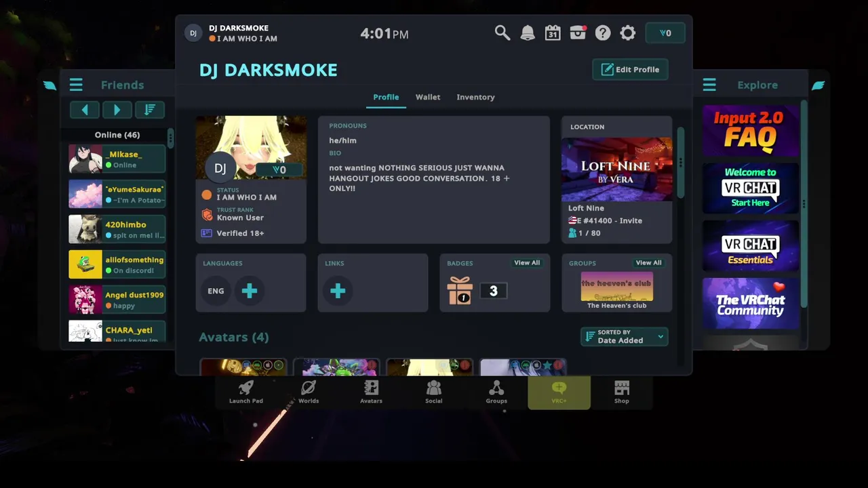Open Social from bottom bar
The width and height of the screenshot is (868, 488).
tap(433, 392)
